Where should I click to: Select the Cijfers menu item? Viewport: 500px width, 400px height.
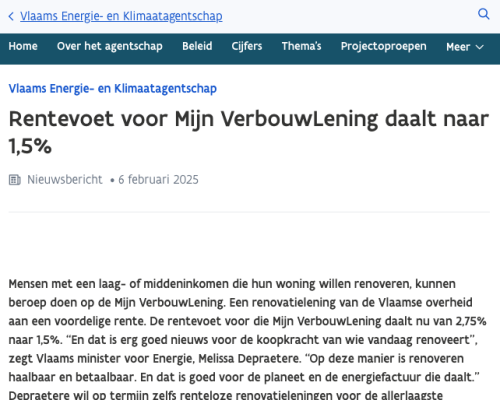pyautogui.click(x=247, y=46)
